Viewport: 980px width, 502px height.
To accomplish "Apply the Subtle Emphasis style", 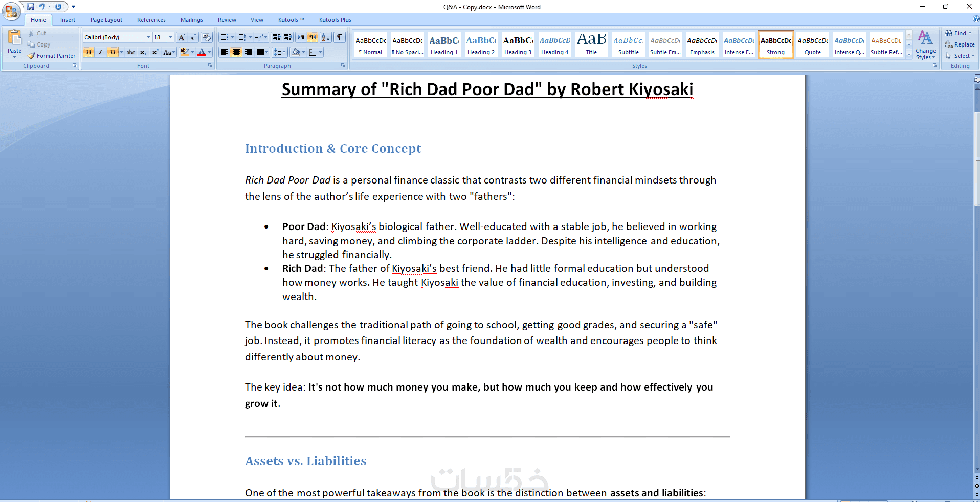I will coord(665,44).
